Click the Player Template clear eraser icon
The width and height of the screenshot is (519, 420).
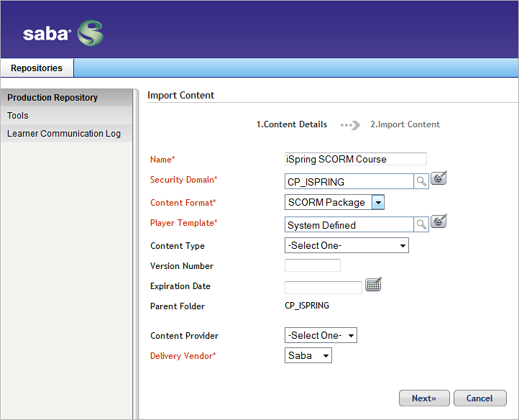pyautogui.click(x=439, y=222)
